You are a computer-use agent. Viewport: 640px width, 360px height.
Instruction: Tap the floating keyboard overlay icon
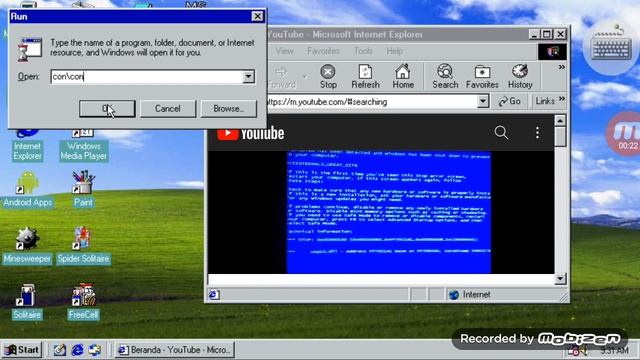pos(611,47)
